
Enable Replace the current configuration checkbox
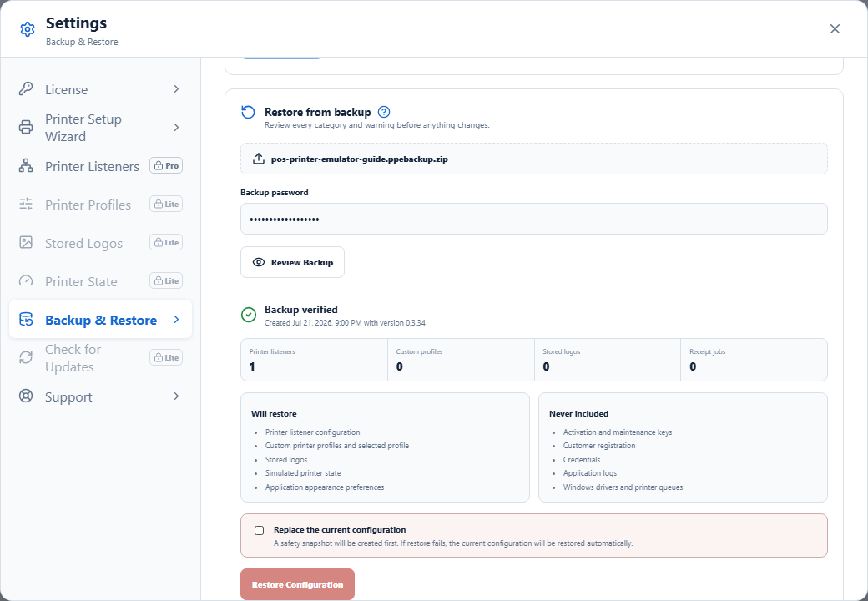click(x=259, y=530)
